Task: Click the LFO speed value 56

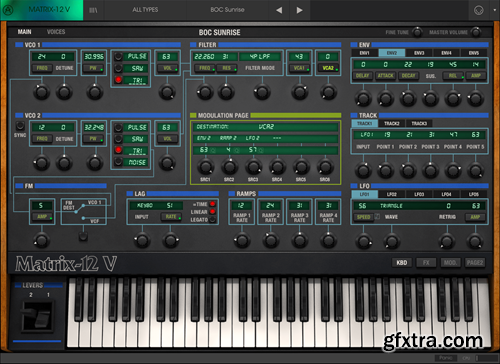Action: [362, 206]
